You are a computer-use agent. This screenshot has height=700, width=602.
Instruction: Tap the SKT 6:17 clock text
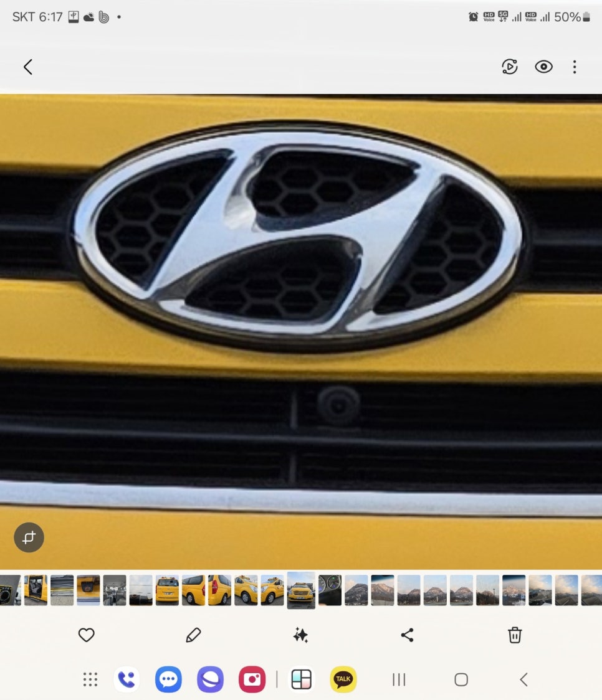(x=37, y=17)
